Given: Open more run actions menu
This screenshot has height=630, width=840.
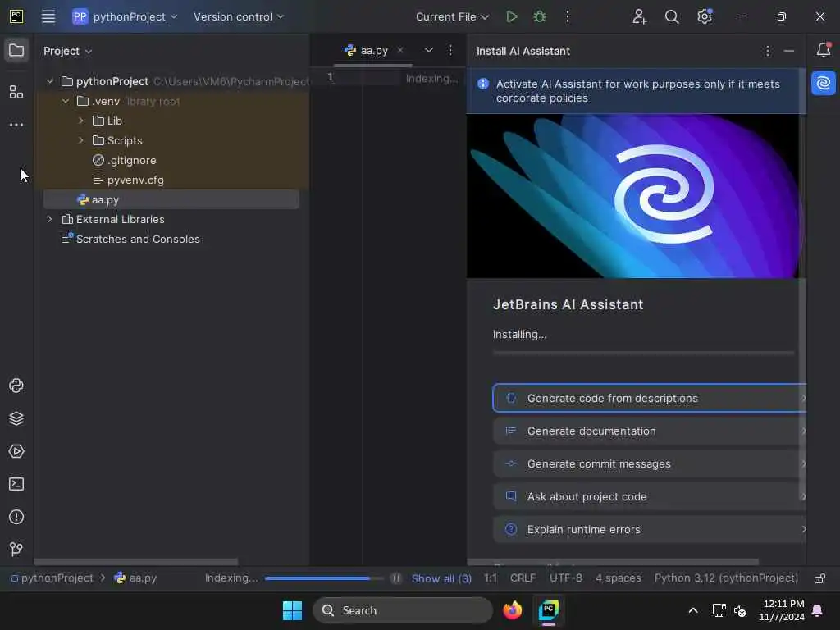Looking at the screenshot, I should (568, 16).
